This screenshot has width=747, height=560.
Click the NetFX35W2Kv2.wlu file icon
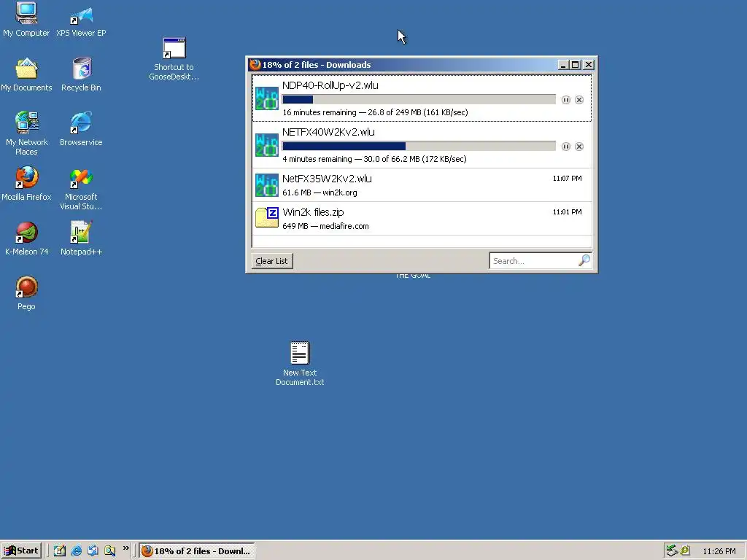click(x=267, y=184)
